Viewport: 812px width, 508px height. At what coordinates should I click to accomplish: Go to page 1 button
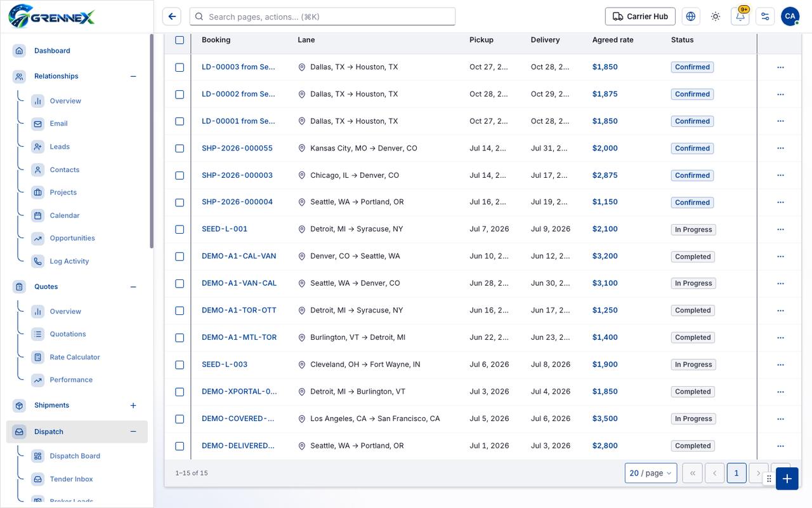click(x=737, y=473)
